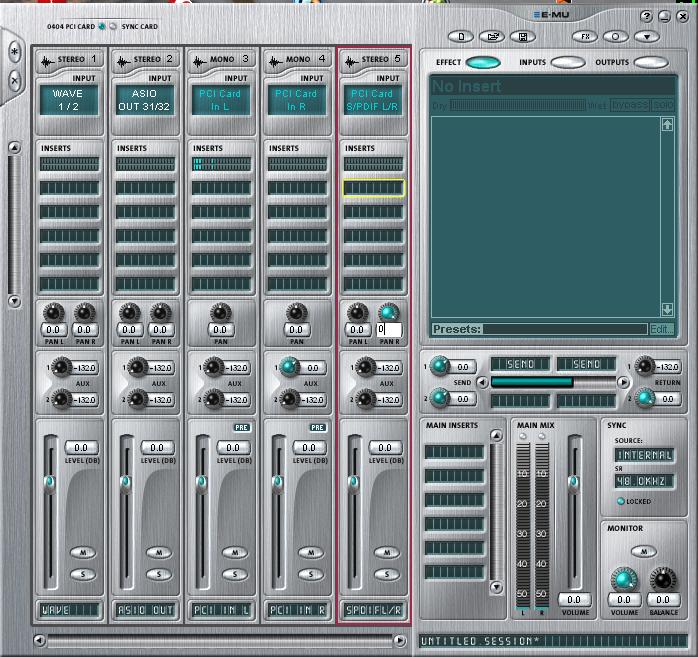Click first slot in Main Inserts
The image size is (698, 657).
point(454,452)
